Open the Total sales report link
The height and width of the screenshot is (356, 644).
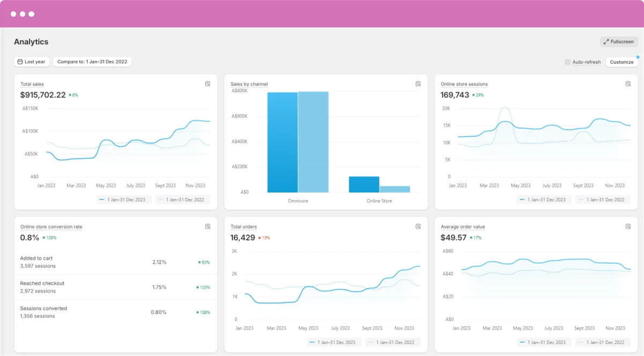(x=32, y=84)
